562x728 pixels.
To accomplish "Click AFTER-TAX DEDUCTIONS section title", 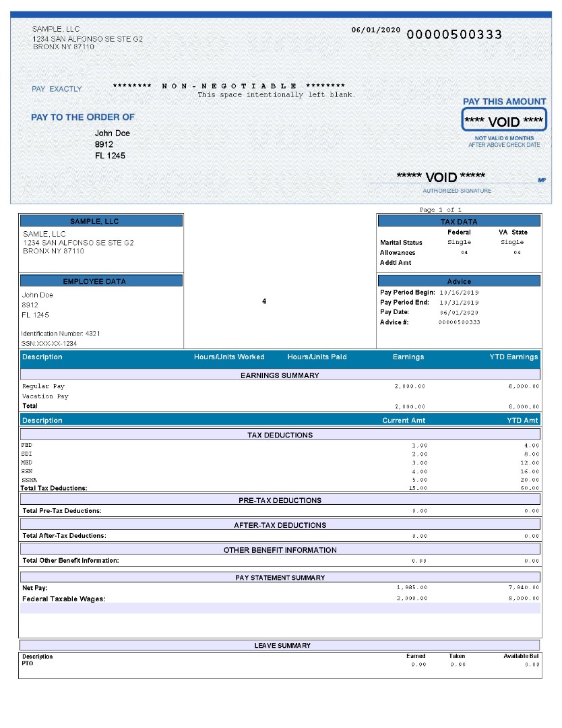I will (280, 525).
